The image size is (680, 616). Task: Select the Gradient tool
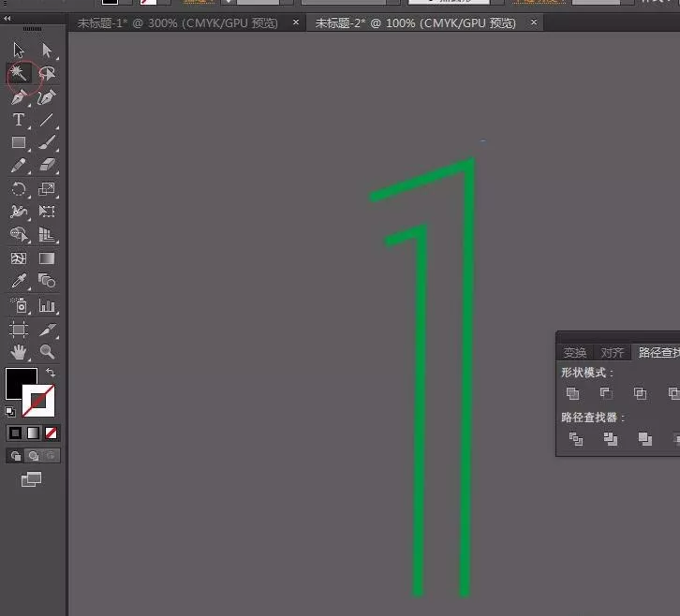pyautogui.click(x=47, y=258)
